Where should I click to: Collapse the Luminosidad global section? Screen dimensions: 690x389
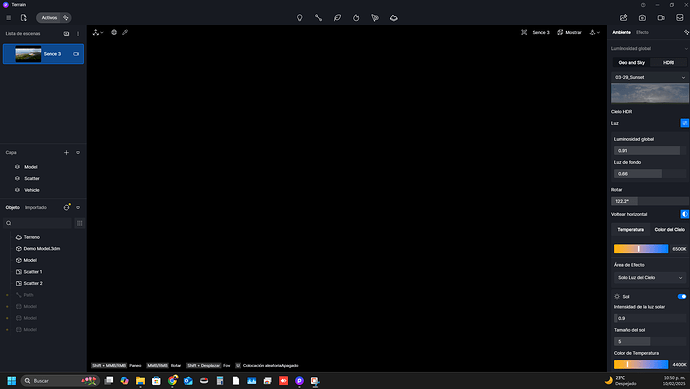click(686, 48)
